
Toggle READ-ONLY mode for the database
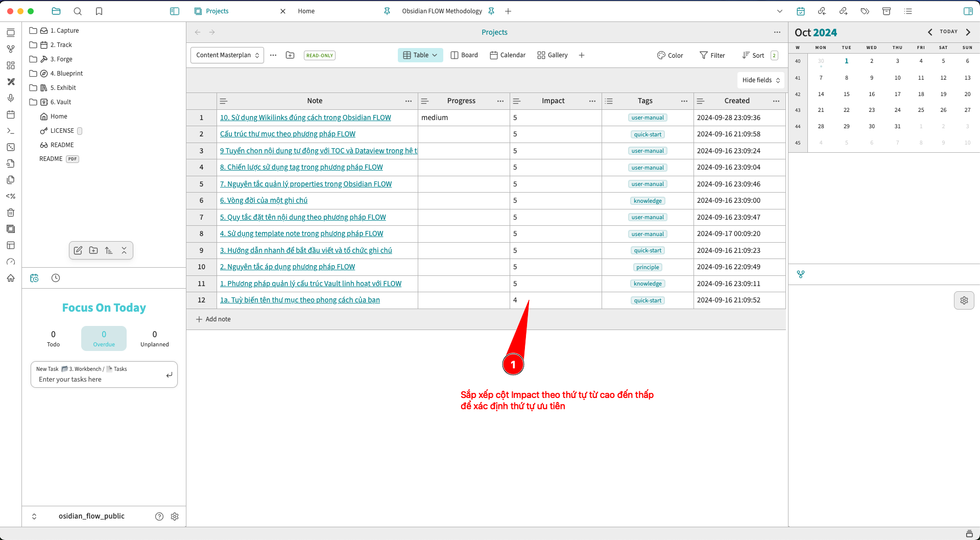pyautogui.click(x=319, y=55)
